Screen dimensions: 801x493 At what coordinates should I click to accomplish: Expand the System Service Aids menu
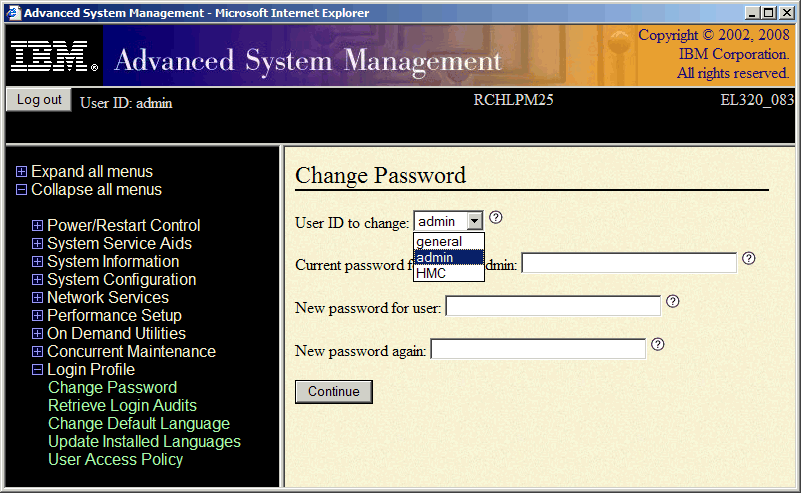(37, 244)
